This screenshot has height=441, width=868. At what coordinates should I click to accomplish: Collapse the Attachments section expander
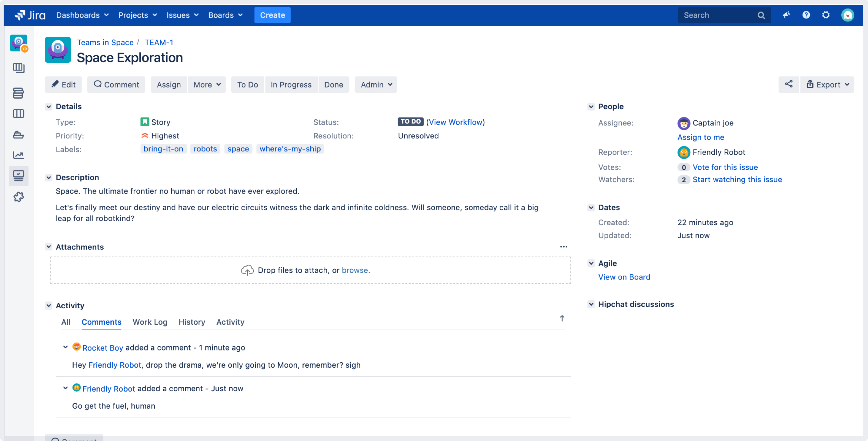click(48, 247)
